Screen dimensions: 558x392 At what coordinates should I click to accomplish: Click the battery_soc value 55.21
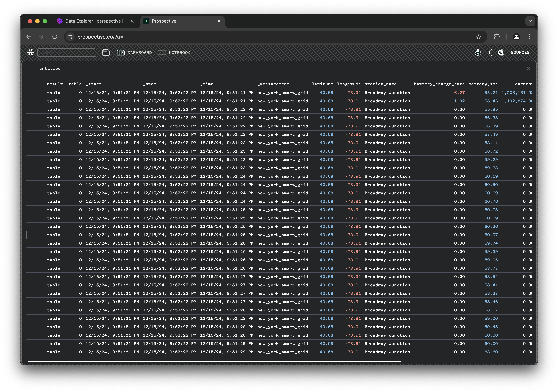coord(491,93)
